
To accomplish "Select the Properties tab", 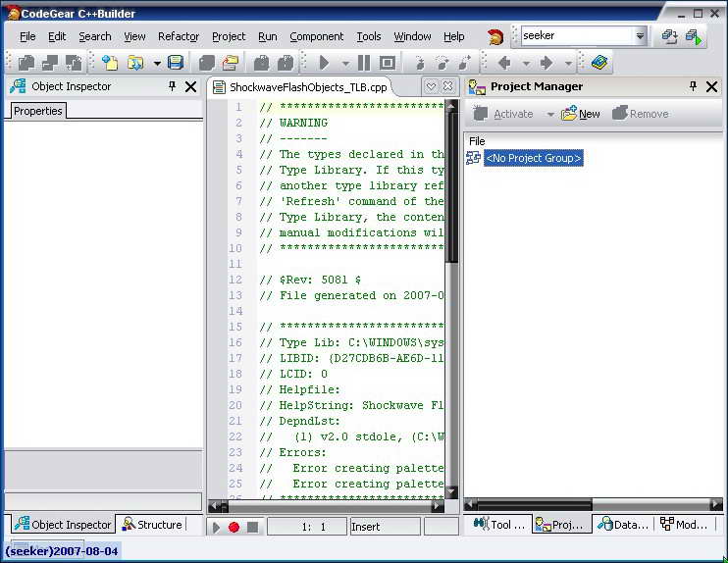I will [37, 111].
